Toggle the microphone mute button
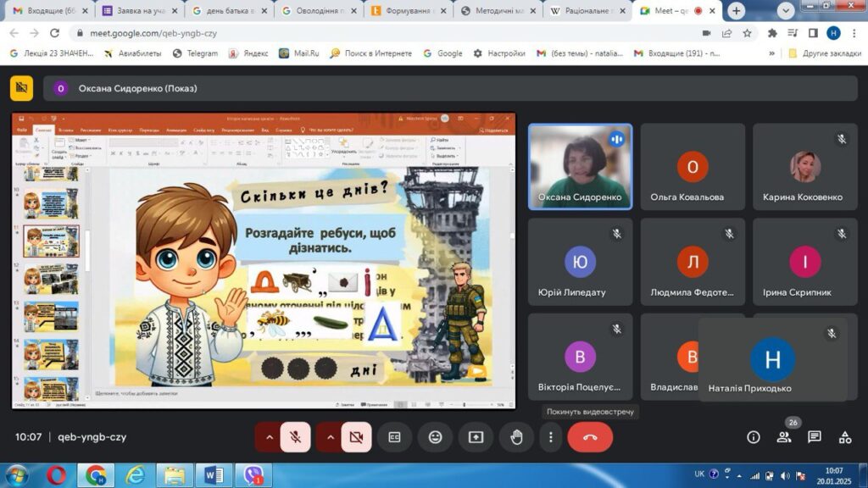Viewport: 868px width, 488px height. pos(295,437)
